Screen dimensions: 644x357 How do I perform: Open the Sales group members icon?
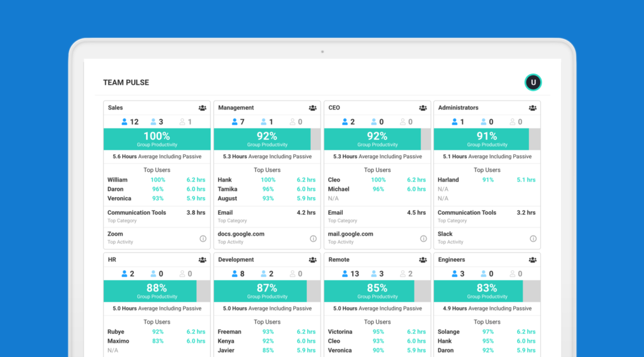click(203, 108)
